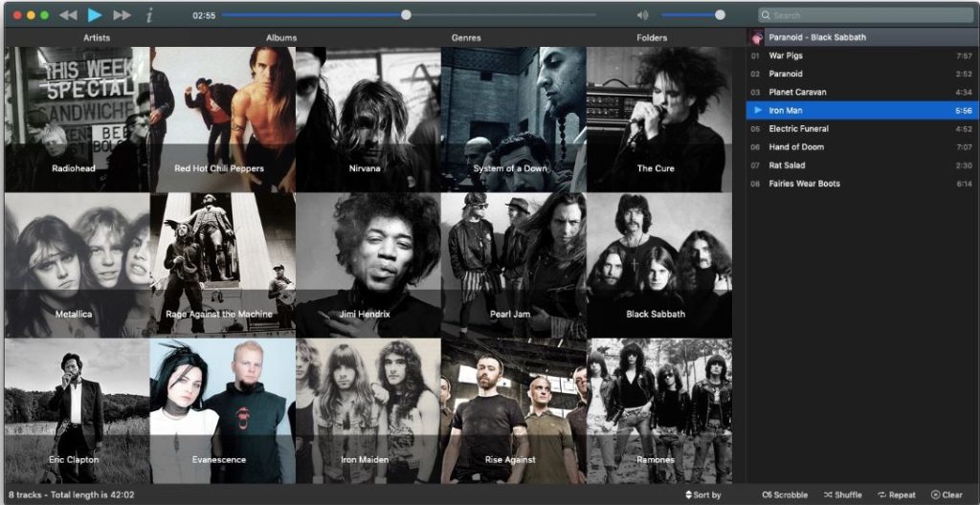Select the Fairies Wear Boots track
The image size is (980, 505).
pos(862,183)
